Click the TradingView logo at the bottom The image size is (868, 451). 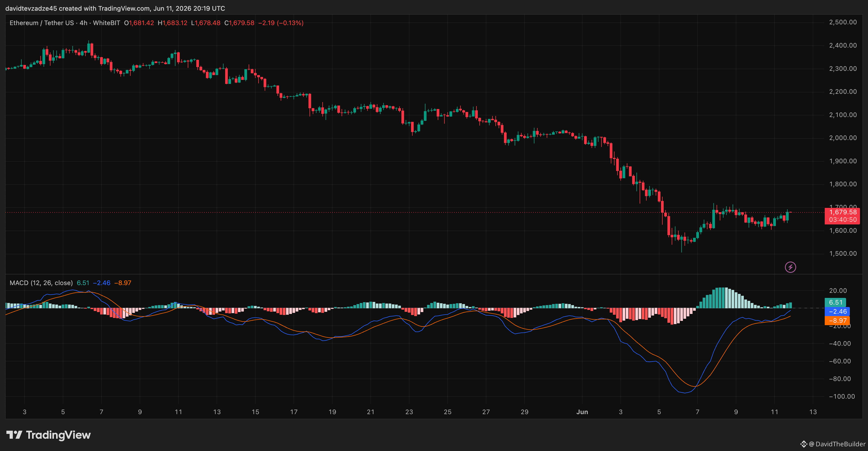pyautogui.click(x=49, y=435)
